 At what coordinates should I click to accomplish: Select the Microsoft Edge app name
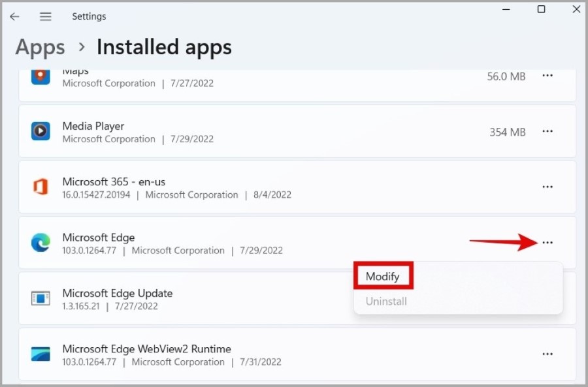pyautogui.click(x=99, y=238)
